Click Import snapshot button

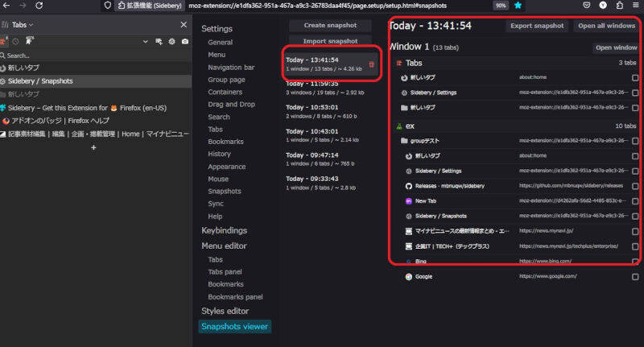(x=330, y=41)
